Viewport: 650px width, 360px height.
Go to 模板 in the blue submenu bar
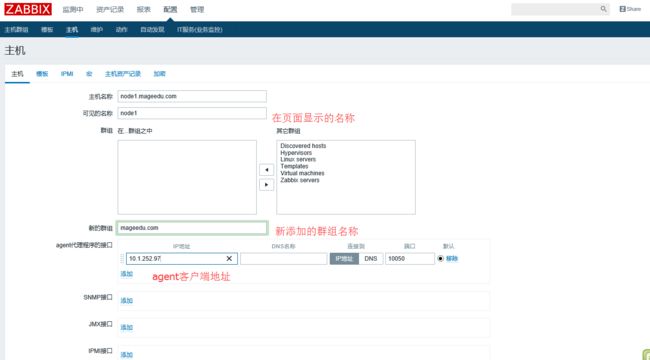point(47,30)
